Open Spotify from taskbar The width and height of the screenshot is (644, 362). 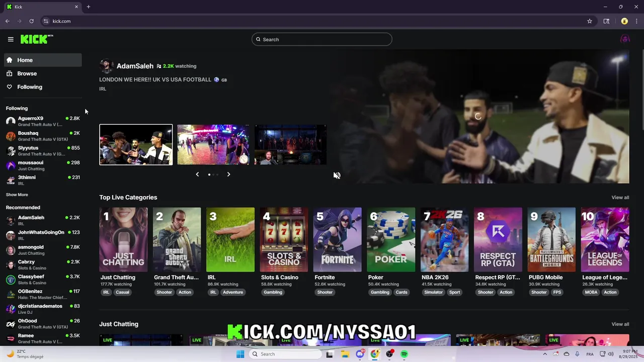tap(404, 354)
